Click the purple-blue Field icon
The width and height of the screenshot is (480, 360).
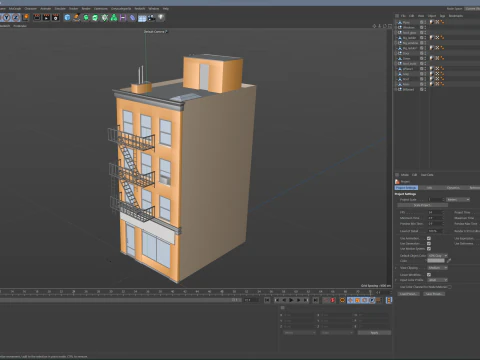point(133,17)
